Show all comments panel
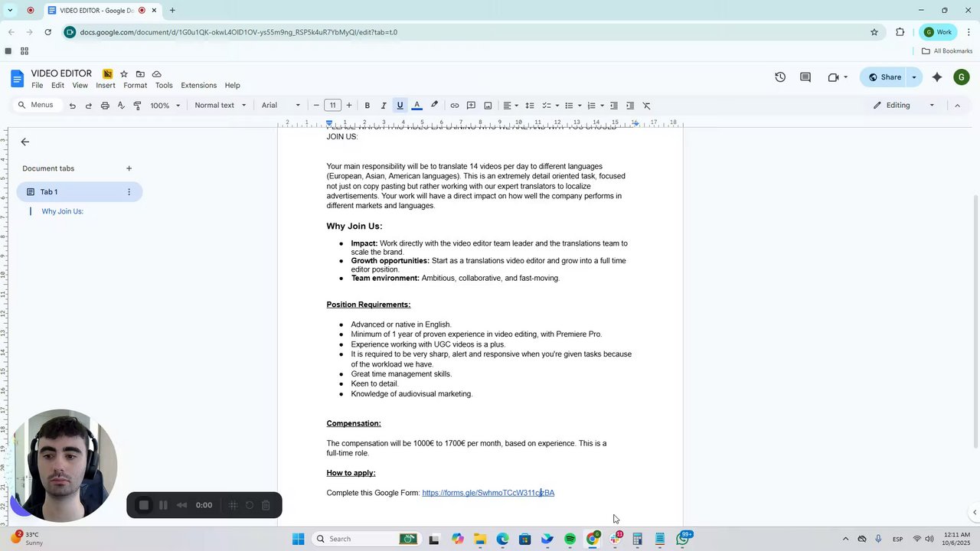Screen dimensions: 980x551 [805, 77]
